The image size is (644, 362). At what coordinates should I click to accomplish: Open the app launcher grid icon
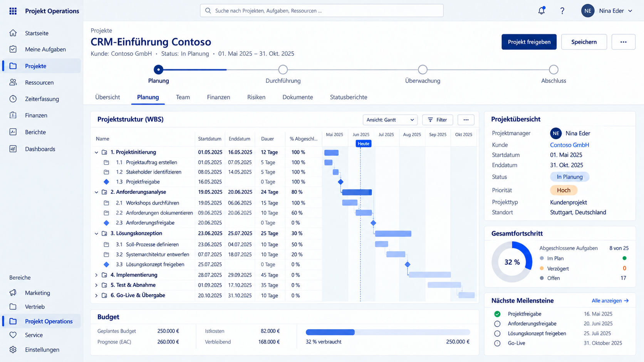13,11
